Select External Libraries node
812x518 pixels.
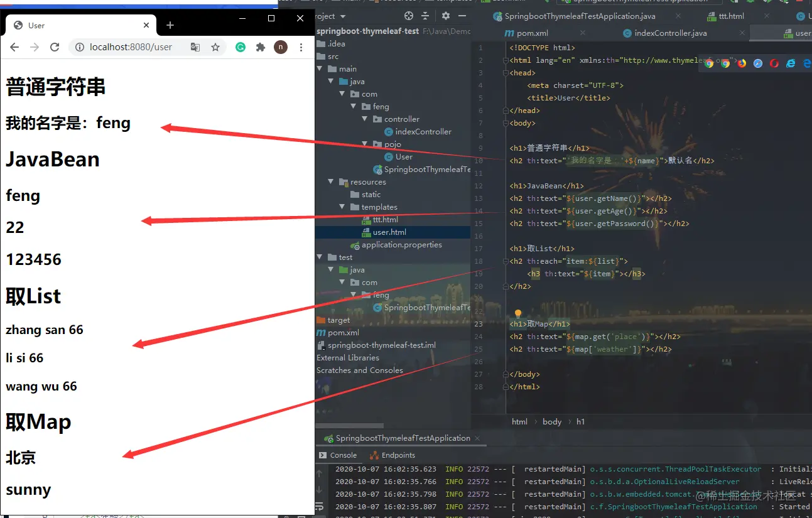coord(348,358)
